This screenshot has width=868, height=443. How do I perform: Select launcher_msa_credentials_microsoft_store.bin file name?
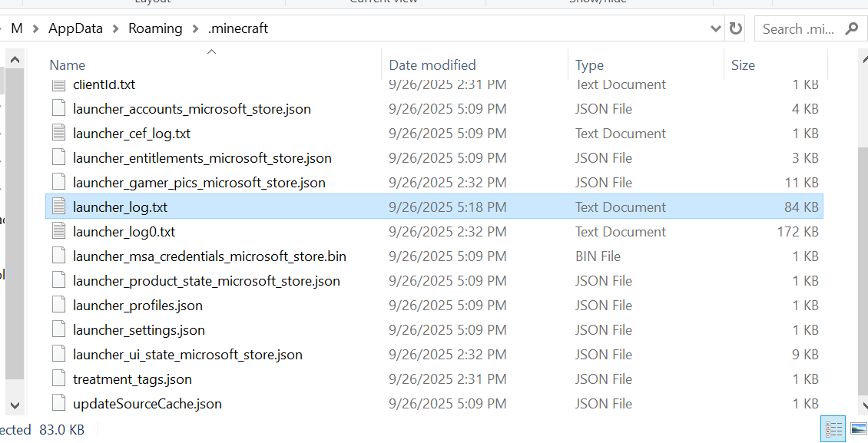209,256
